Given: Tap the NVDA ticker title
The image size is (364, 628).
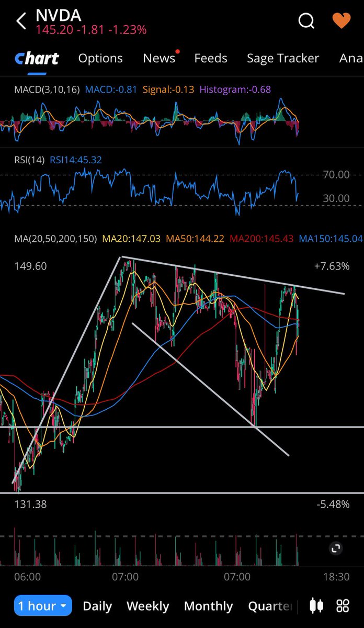Looking at the screenshot, I should coord(59,15).
